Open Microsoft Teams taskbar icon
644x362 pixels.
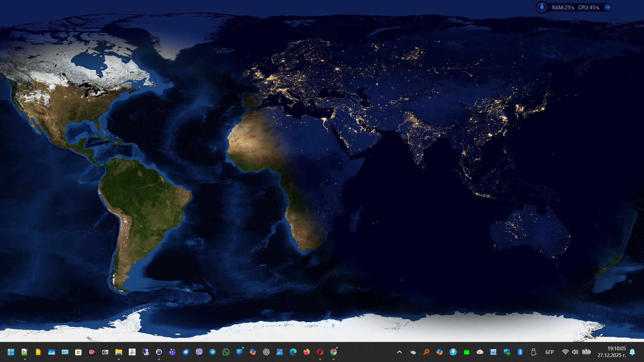(x=172, y=352)
